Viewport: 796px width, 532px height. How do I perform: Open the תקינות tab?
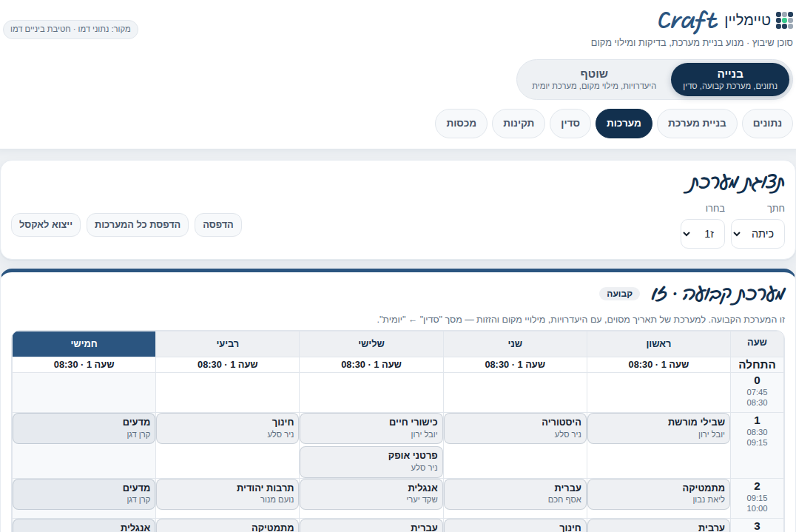519,124
